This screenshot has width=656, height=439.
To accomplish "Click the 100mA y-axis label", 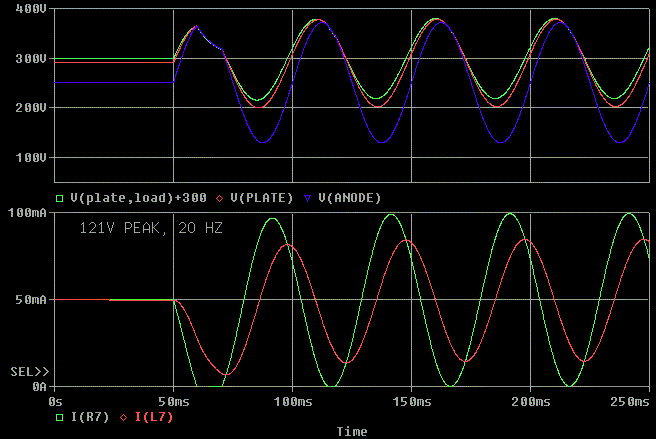I will click(x=26, y=213).
